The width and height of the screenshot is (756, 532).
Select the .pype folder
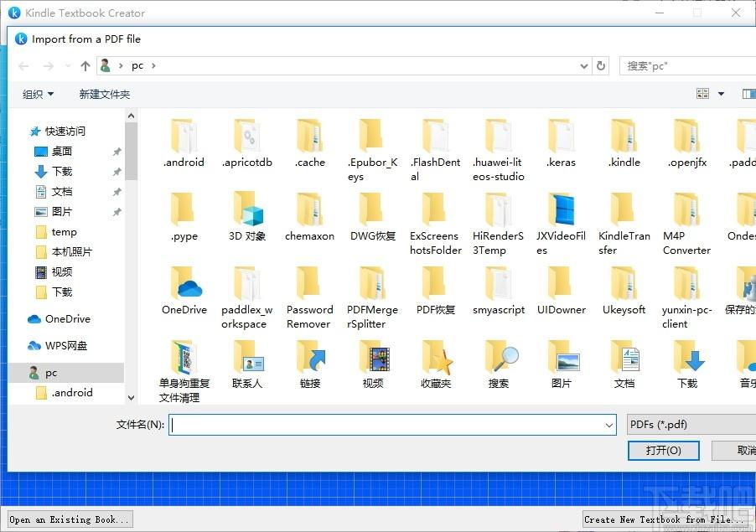click(x=184, y=217)
